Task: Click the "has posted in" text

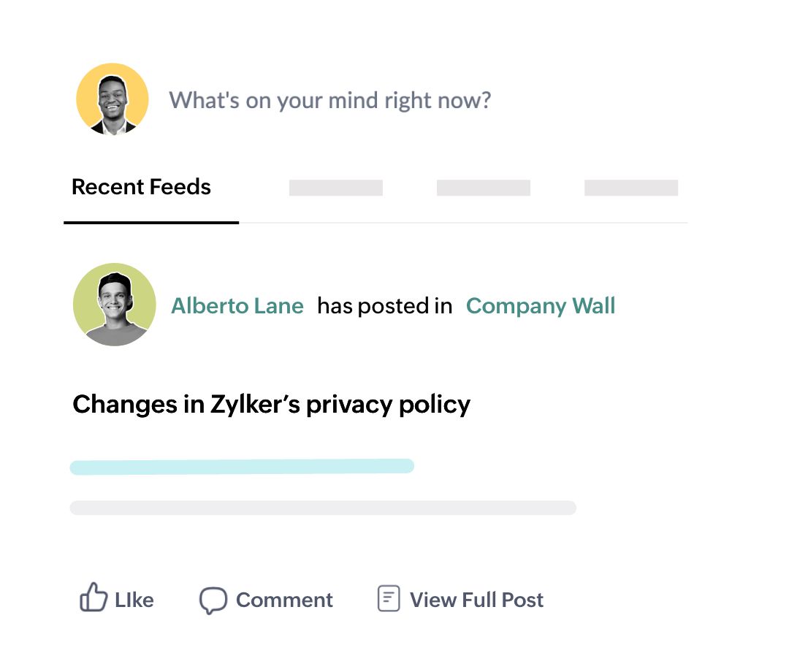Action: click(385, 305)
